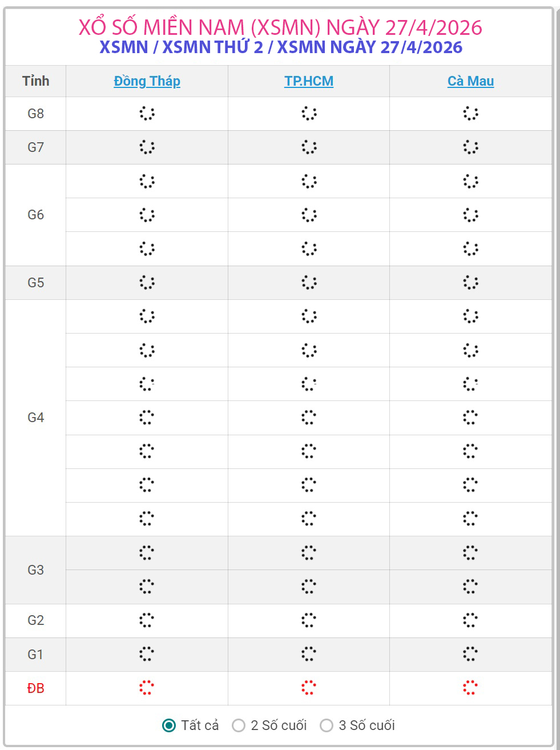Open the Đồng Tháp province link
Image resolution: width=560 pixels, height=750 pixels.
147,81
